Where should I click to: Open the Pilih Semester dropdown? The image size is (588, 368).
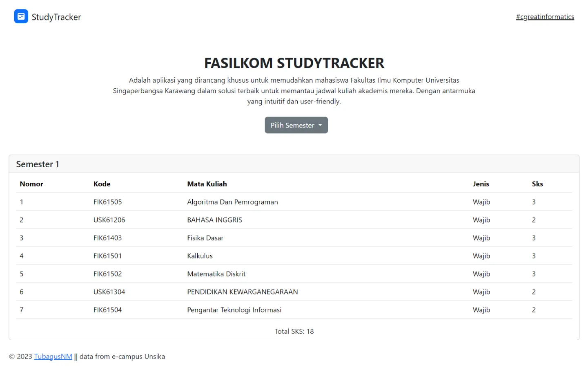(x=296, y=125)
